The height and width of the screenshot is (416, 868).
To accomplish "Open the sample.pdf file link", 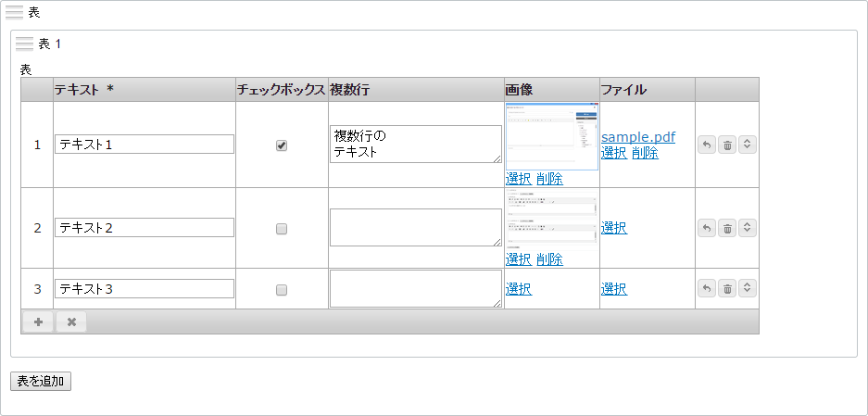I will click(x=638, y=137).
